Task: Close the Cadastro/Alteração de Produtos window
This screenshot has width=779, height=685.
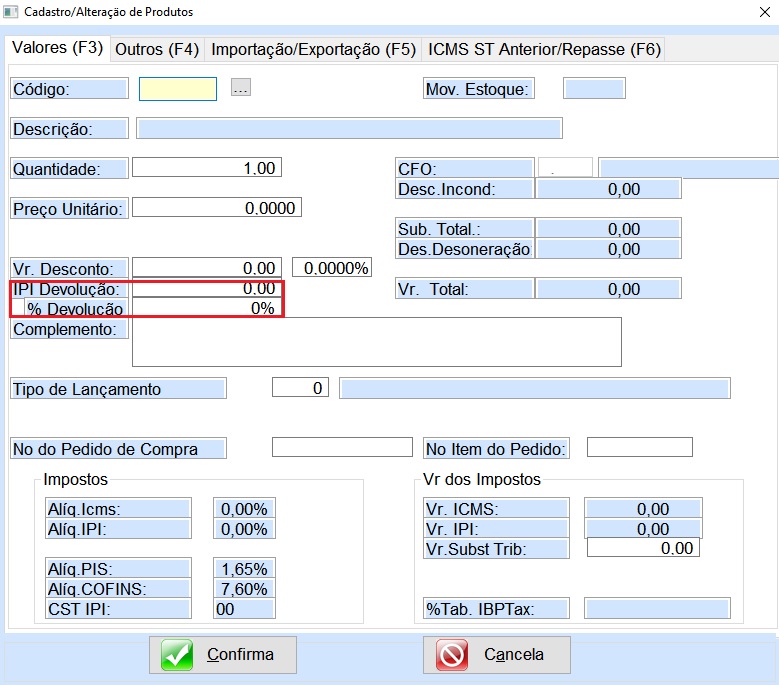Action: (752, 12)
